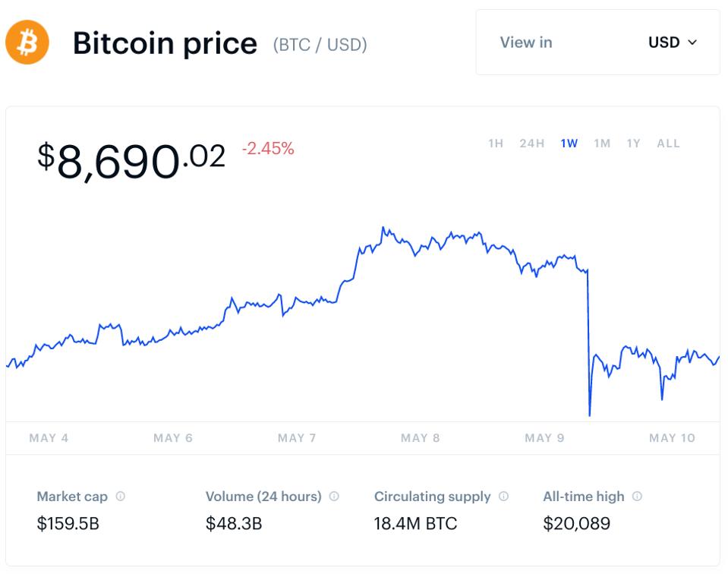Screen dimensions: 728x574
Task: Select the 1W chart range
Action: point(569,143)
